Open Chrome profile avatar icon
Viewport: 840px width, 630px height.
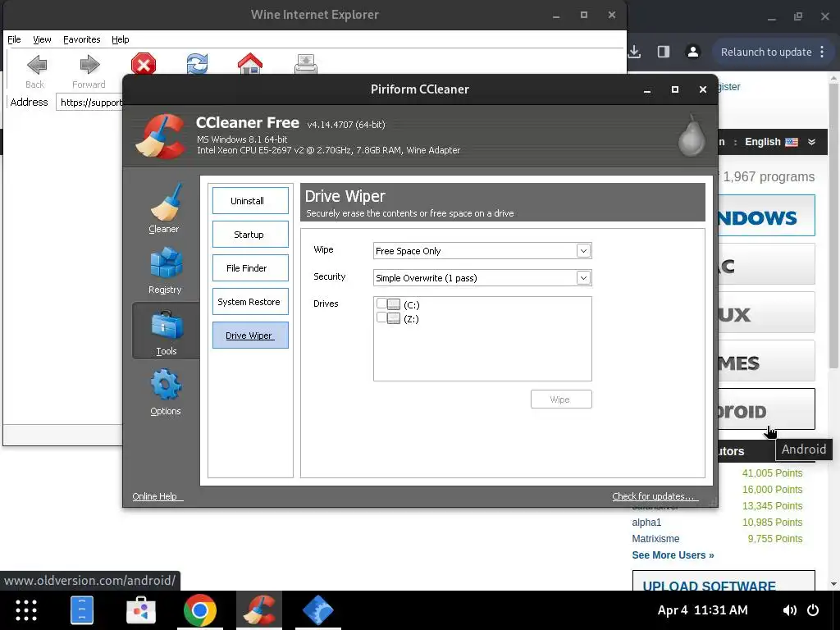pyautogui.click(x=692, y=52)
